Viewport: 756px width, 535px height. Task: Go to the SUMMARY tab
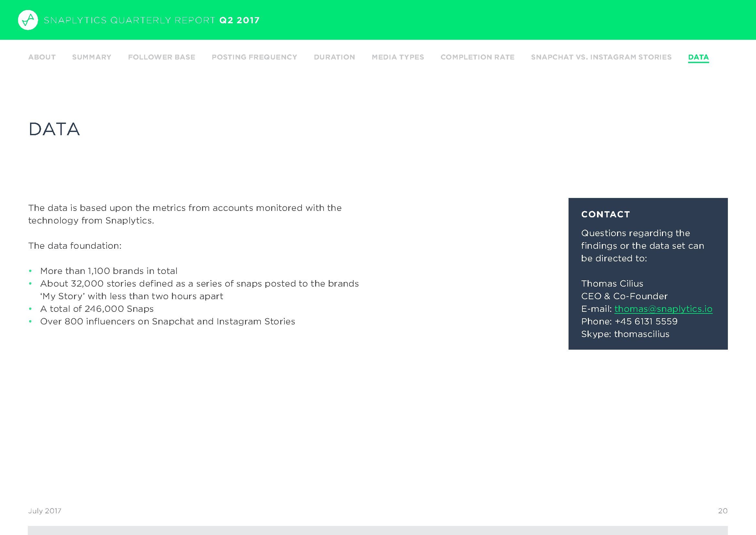[x=91, y=57]
